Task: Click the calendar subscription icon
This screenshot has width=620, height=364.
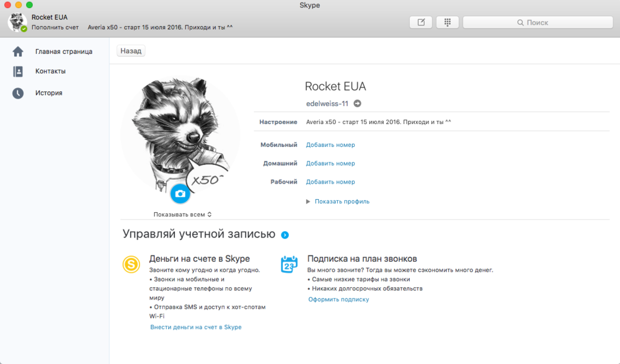Action: 290,265
